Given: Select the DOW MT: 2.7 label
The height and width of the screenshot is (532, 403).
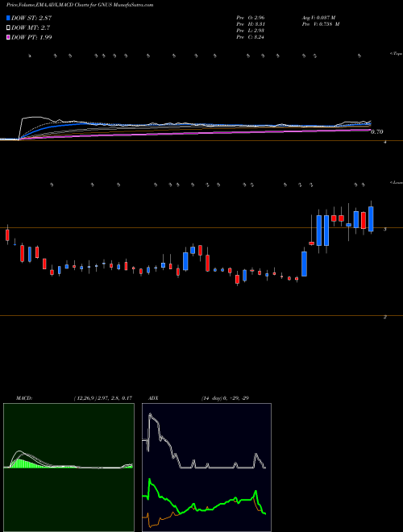Looking at the screenshot, I should pos(29,28).
